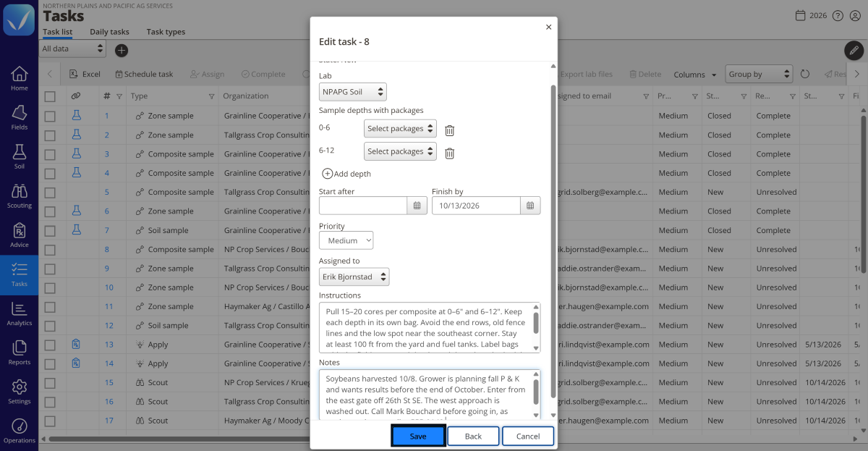Open the Type column filter

pos(211,96)
